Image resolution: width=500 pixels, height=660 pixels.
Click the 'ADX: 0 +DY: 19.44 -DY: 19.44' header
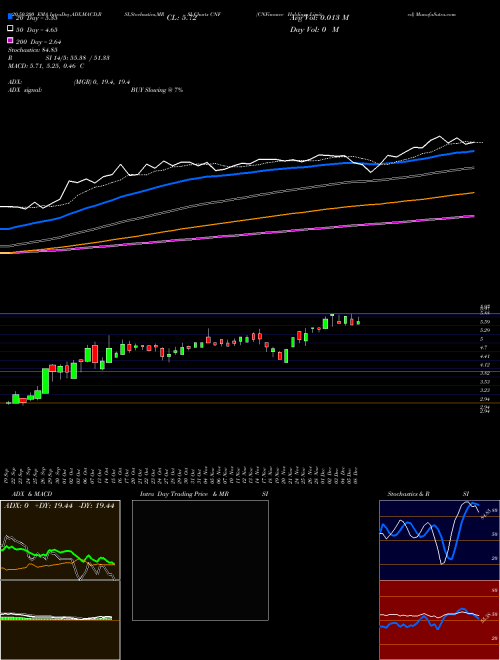59,506
